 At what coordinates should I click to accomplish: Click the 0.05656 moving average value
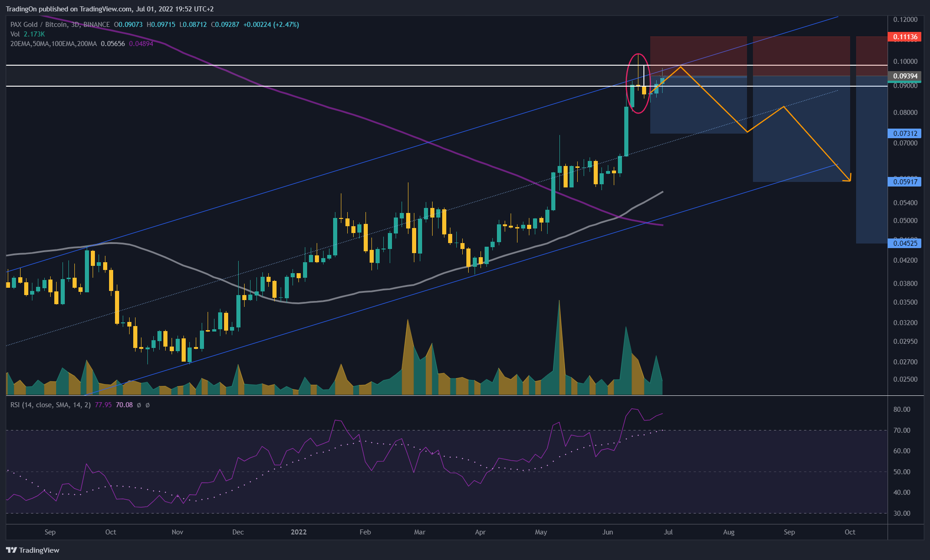(113, 44)
